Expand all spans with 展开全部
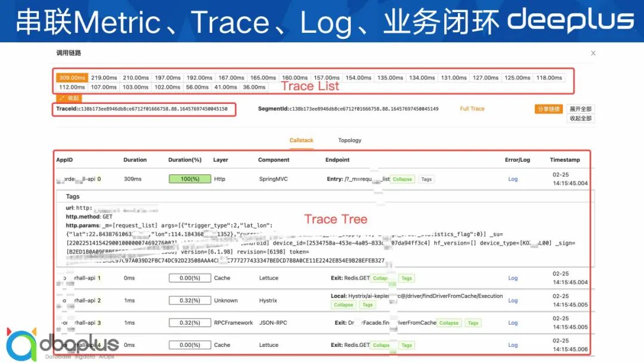The image size is (644, 363). click(x=580, y=109)
